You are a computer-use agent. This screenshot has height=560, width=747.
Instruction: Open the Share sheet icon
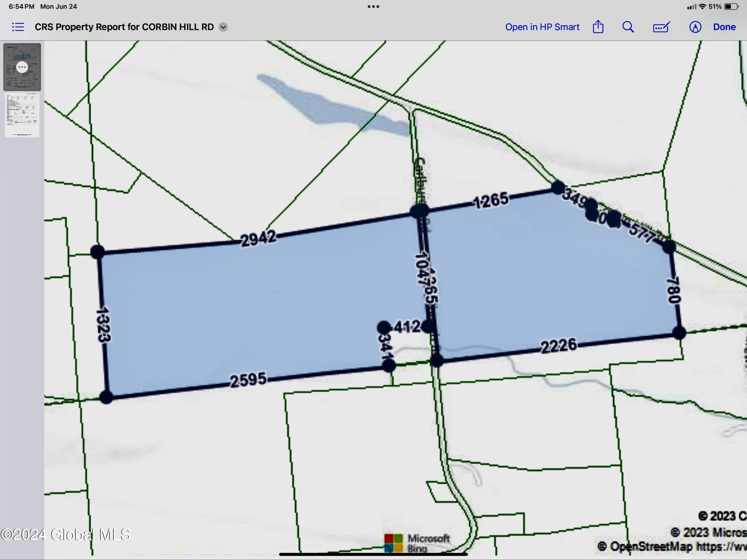(x=598, y=27)
